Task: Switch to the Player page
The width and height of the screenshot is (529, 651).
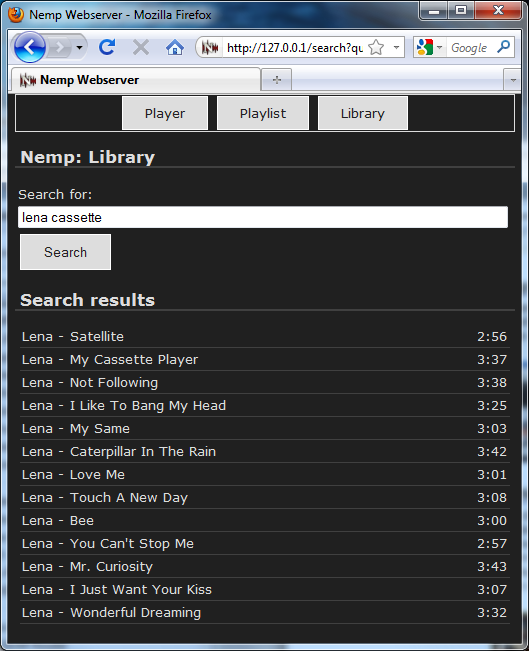Action: click(165, 113)
